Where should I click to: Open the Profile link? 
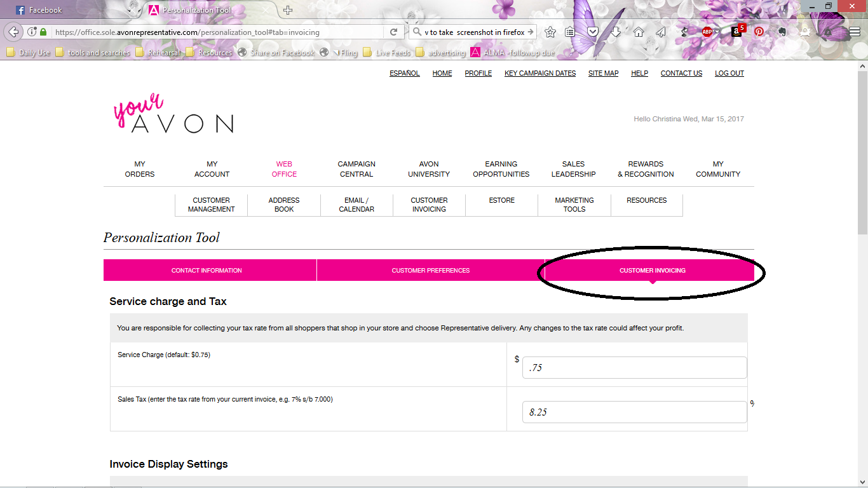[x=478, y=73]
